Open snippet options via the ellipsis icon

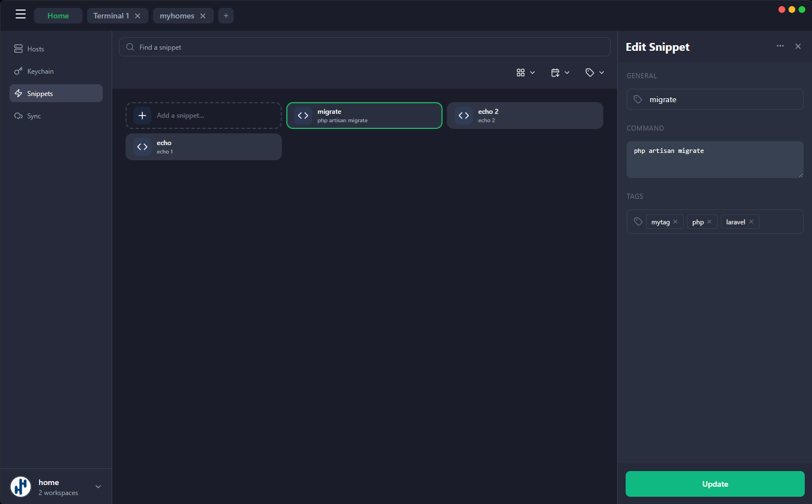(780, 46)
